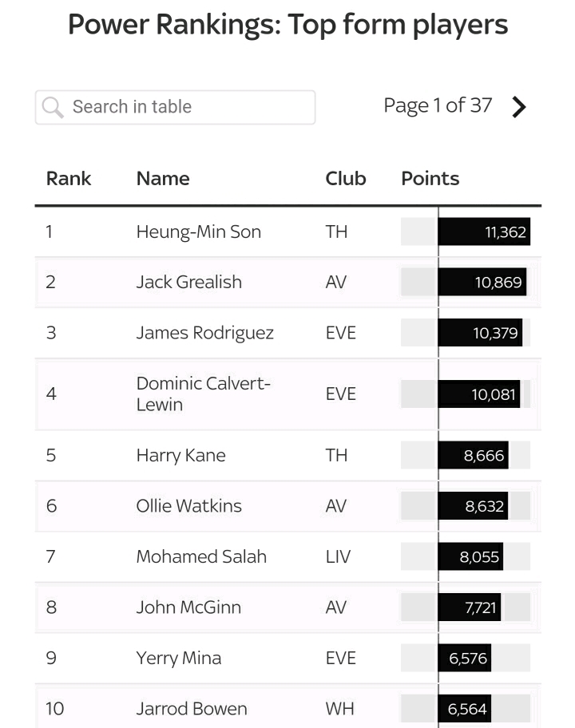This screenshot has height=728, width=575.
Task: Click the Power Rankings title heading
Action: [x=287, y=25]
